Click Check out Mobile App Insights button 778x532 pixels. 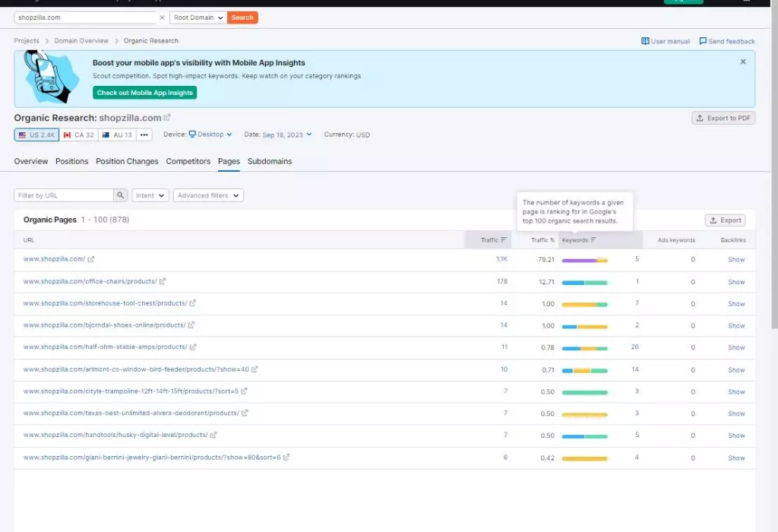(145, 93)
